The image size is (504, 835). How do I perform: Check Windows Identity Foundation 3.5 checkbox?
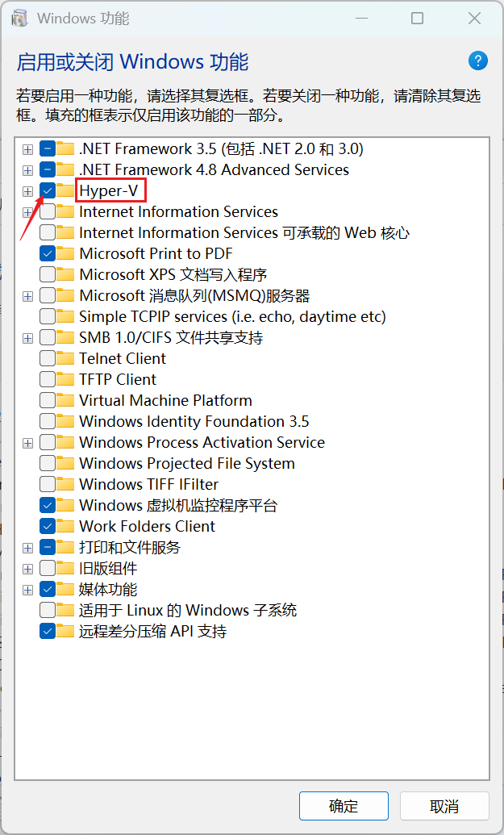[x=48, y=421]
